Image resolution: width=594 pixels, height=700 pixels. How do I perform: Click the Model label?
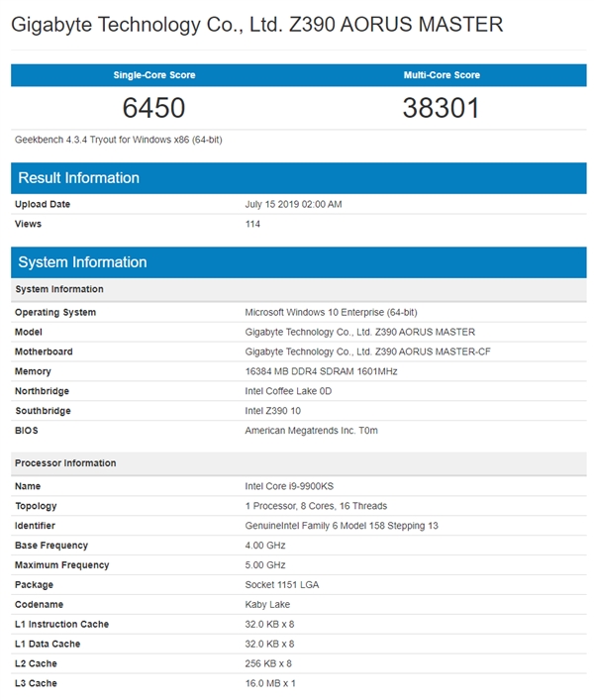pos(29,332)
